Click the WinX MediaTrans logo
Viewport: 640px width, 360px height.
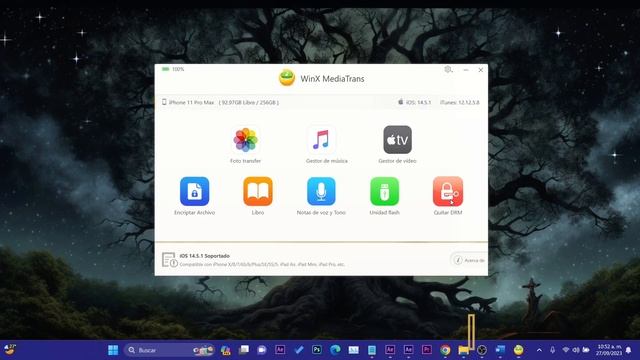[287, 78]
